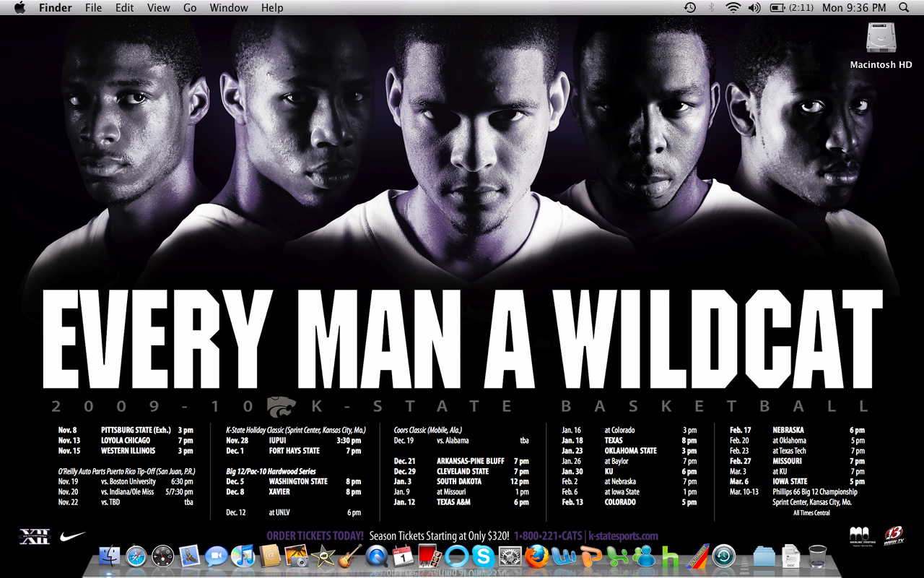Launch Safari from the Dock
This screenshot has height=578, width=924.
coord(136,556)
